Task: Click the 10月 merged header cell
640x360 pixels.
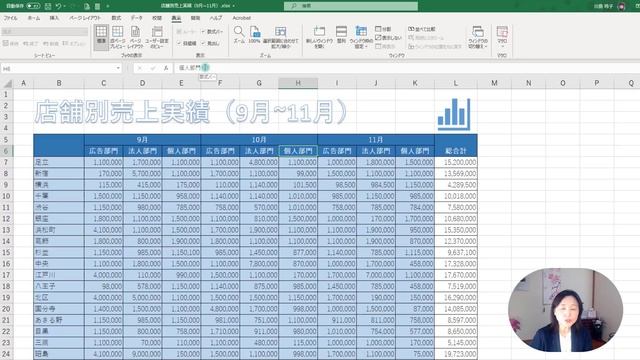Action: click(x=259, y=140)
